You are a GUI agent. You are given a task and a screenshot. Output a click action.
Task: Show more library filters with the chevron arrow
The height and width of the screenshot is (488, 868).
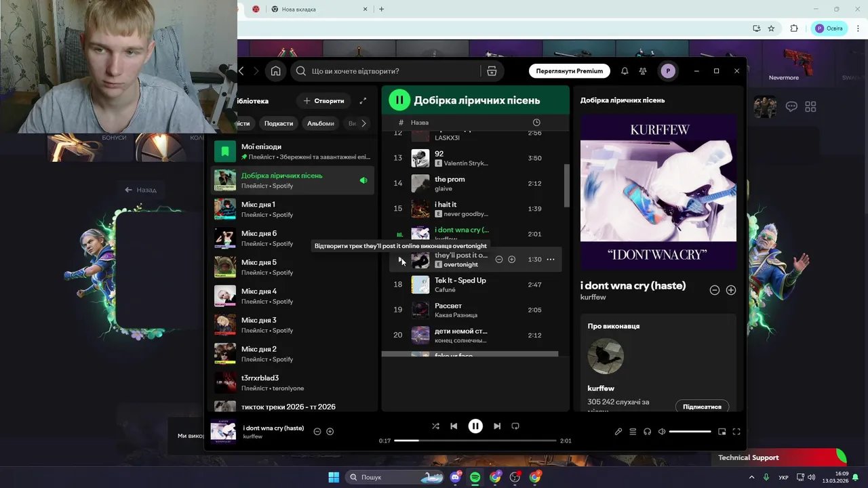(x=363, y=123)
